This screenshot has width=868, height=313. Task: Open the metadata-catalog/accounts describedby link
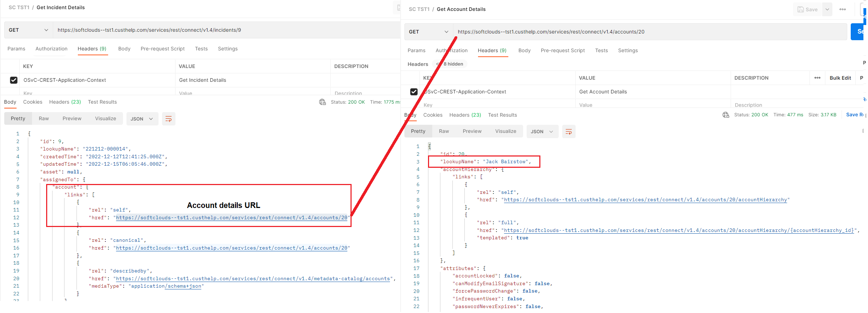[253, 279]
